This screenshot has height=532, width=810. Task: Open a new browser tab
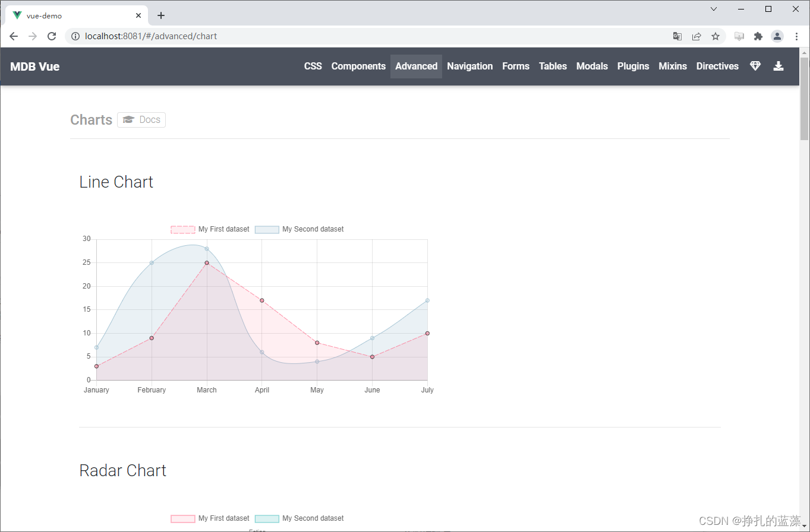click(x=161, y=15)
